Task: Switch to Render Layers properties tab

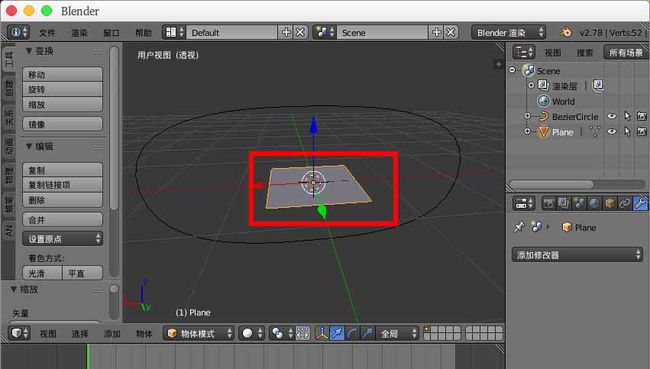Action: (x=564, y=204)
